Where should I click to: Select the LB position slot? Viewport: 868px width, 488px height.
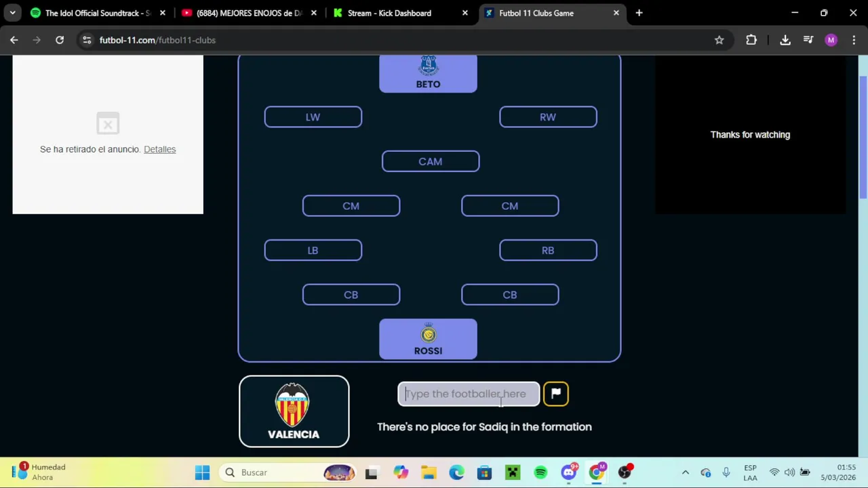313,250
